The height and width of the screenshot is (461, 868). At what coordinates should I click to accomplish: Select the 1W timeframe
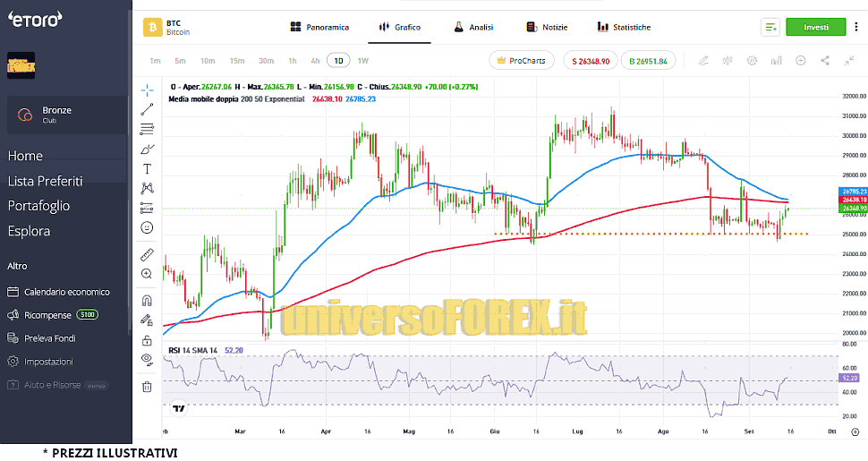pyautogui.click(x=362, y=61)
